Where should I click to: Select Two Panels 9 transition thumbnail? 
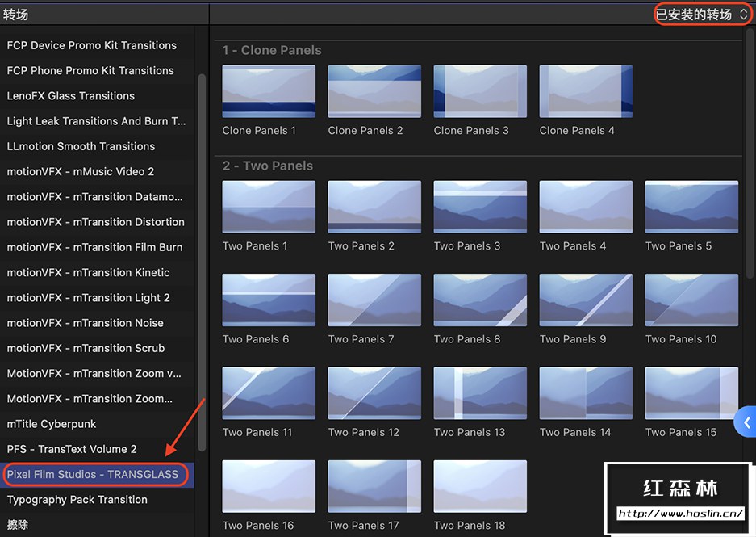point(586,300)
